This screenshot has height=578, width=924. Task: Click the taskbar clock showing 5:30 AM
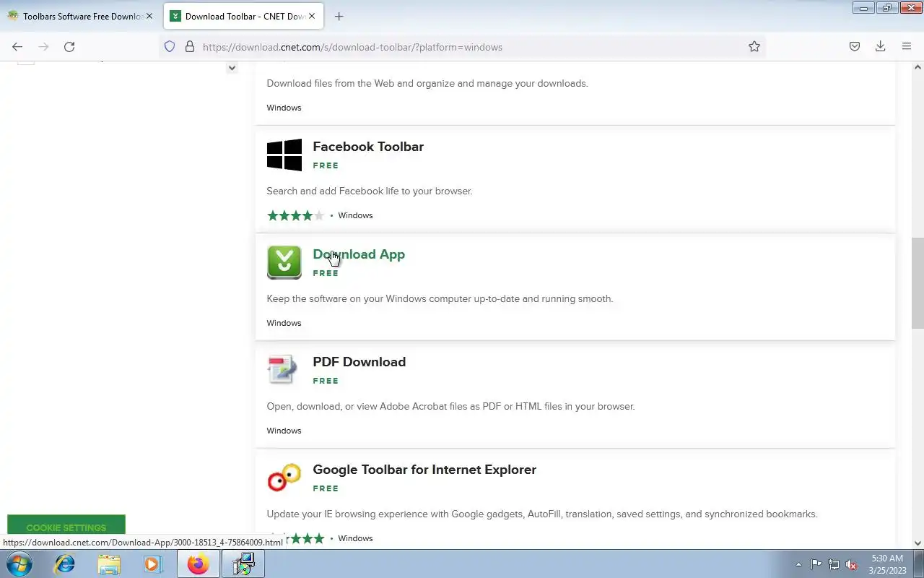pos(887,564)
